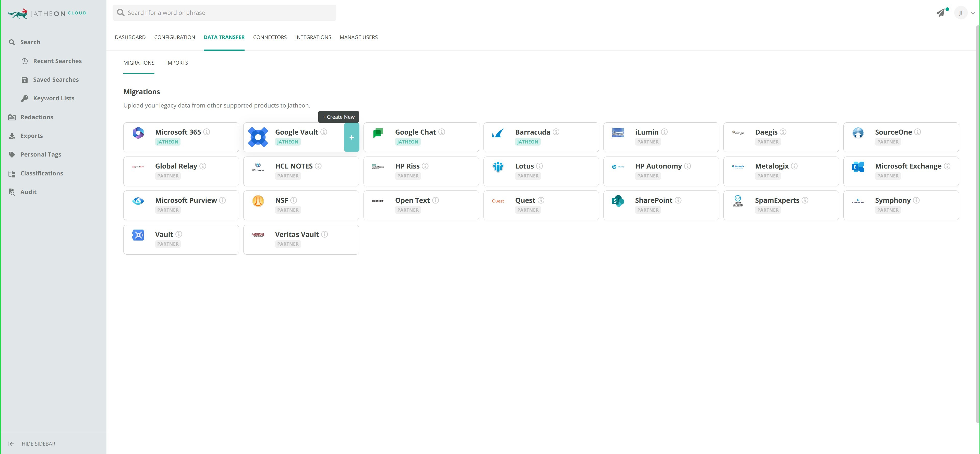The image size is (980, 454).
Task: Click info icon next to Open Text
Action: [x=435, y=200]
